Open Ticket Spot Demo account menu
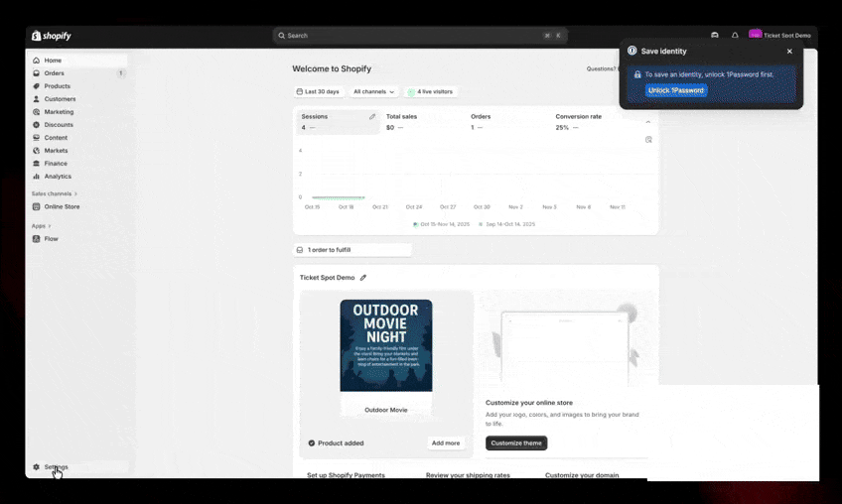The height and width of the screenshot is (504, 842). coord(779,36)
